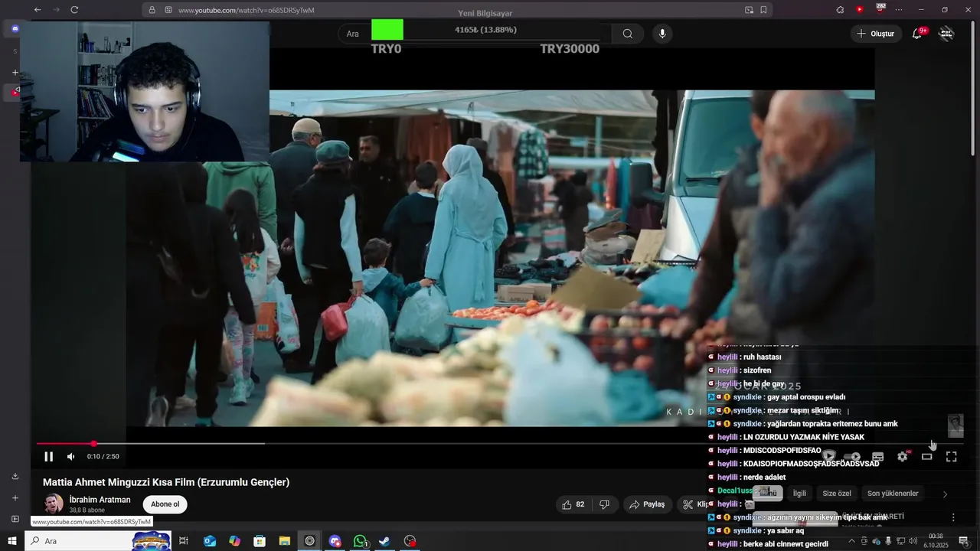Reload the page with the refresh icon
This screenshot has width=980, height=551.
[x=74, y=10]
